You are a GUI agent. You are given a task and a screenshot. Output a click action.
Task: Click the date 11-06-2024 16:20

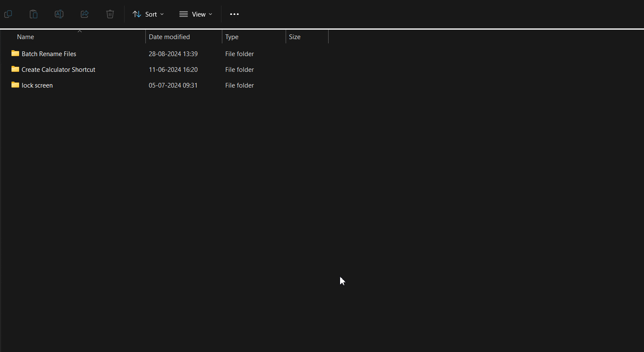pyautogui.click(x=173, y=70)
